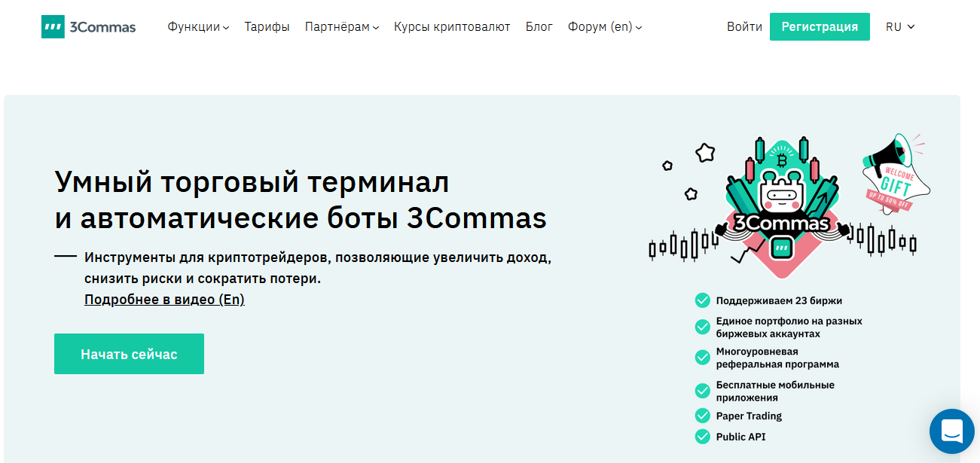Click the Paper Trading text
980x463 pixels.
tap(749, 416)
